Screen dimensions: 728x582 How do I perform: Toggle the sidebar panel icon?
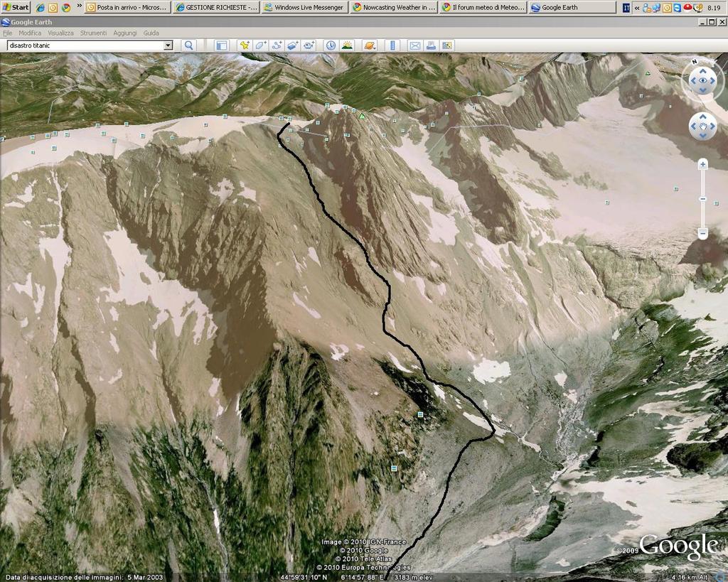coord(221,45)
